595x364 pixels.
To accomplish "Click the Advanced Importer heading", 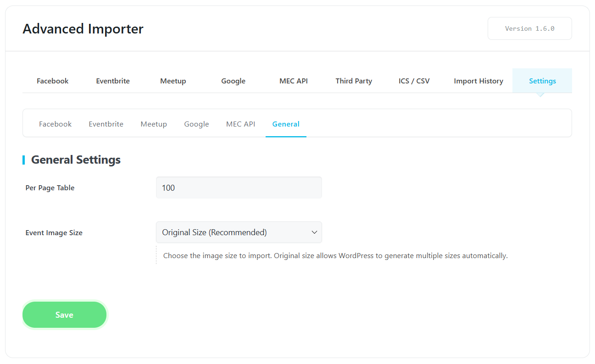I will point(83,28).
